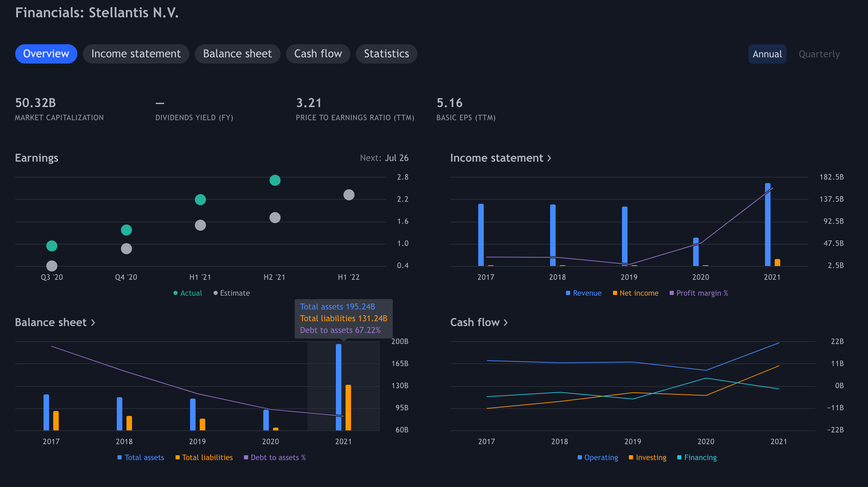Click the 2020 total assets bar
This screenshot has width=868, height=487.
(266, 420)
